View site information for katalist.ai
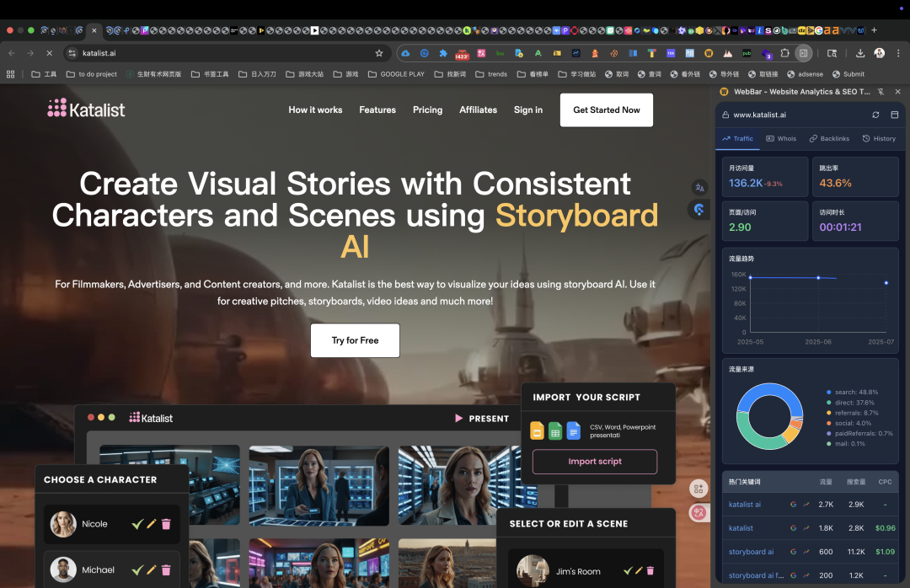The image size is (910, 588). point(72,53)
